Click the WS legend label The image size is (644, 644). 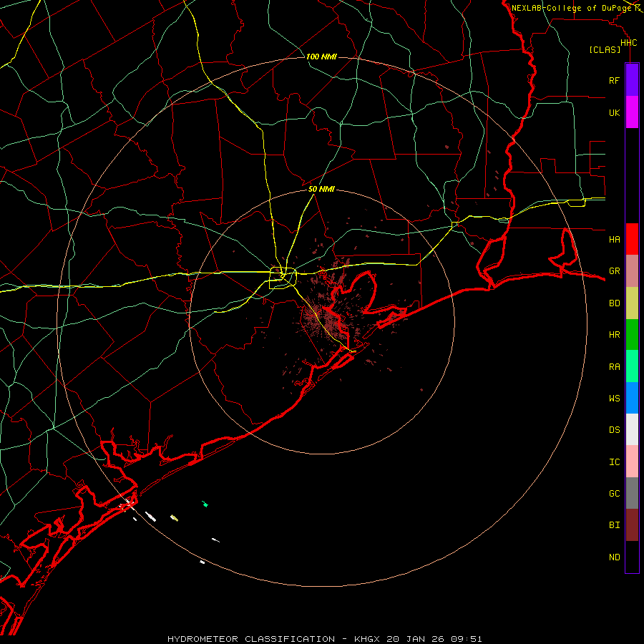point(614,398)
